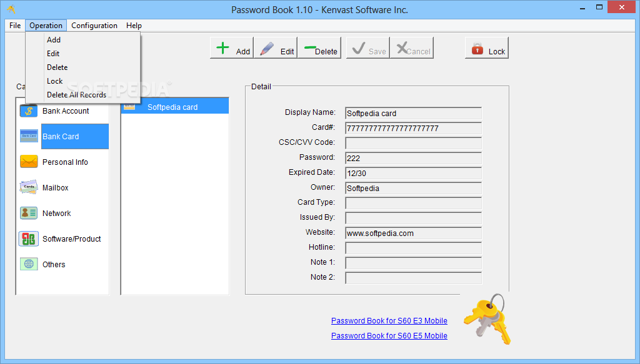Click the pencil Edit toolbar button
640x364 pixels.
pos(276,48)
